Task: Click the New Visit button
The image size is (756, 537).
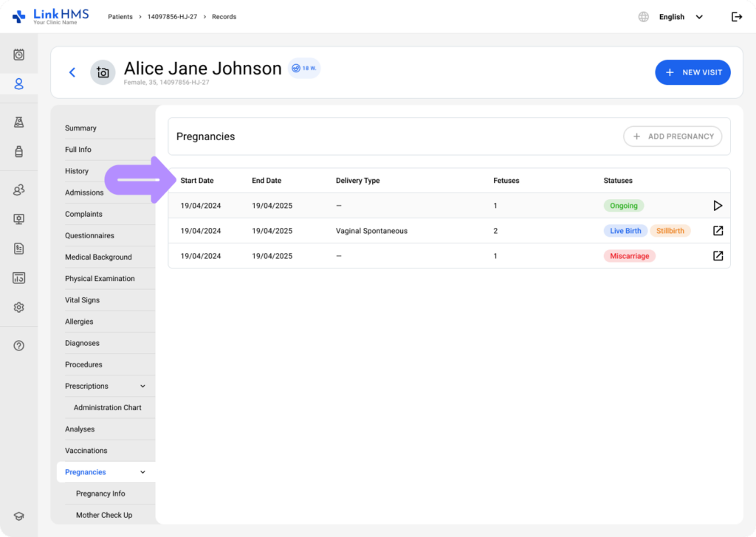Action: click(693, 72)
